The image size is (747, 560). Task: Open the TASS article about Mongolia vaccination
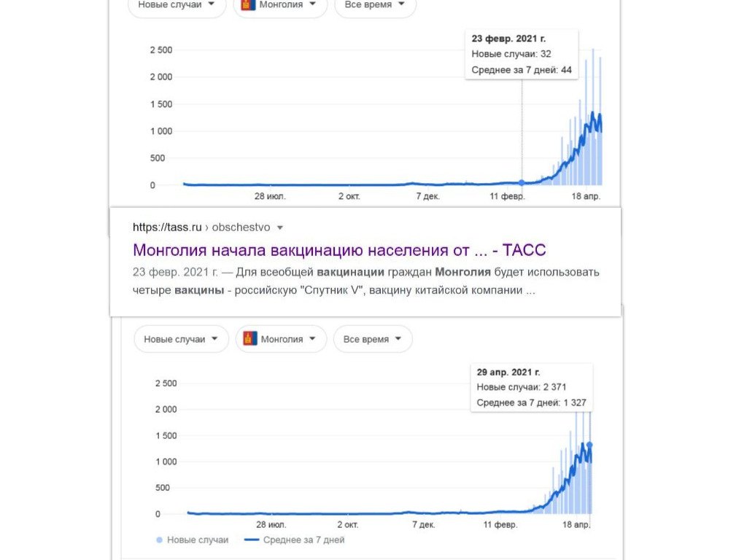pyautogui.click(x=339, y=250)
